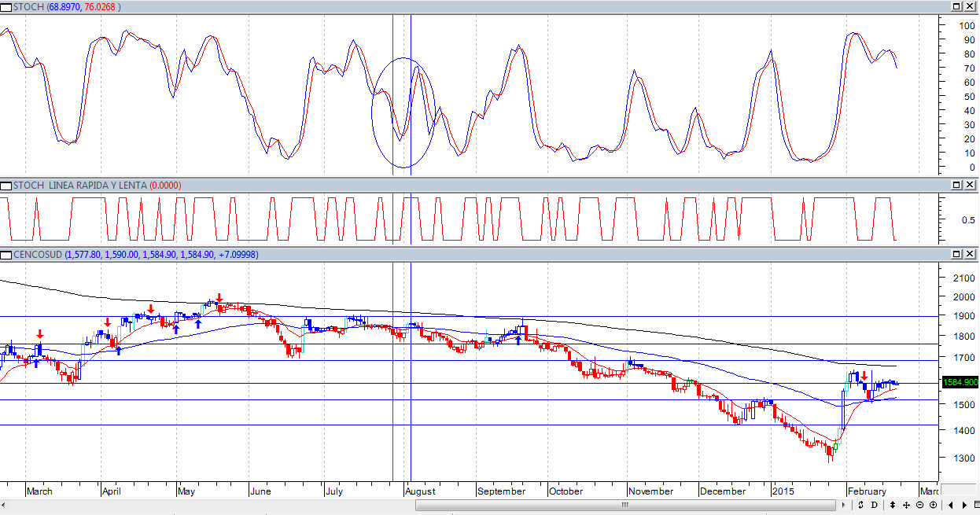Image resolution: width=980 pixels, height=515 pixels.
Task: Open the daily periodicity 'D' button
Action: 875,505
